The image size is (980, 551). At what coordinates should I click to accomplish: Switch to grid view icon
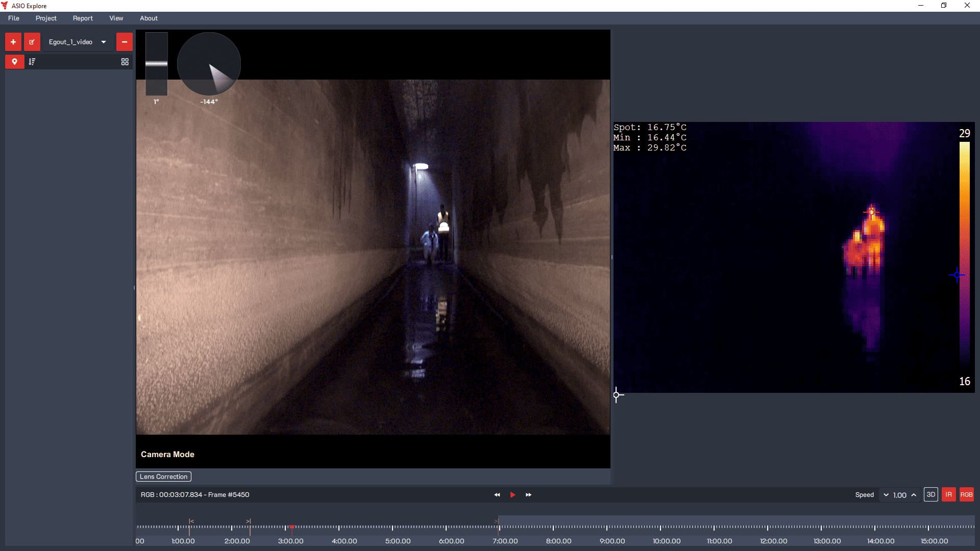coord(125,62)
